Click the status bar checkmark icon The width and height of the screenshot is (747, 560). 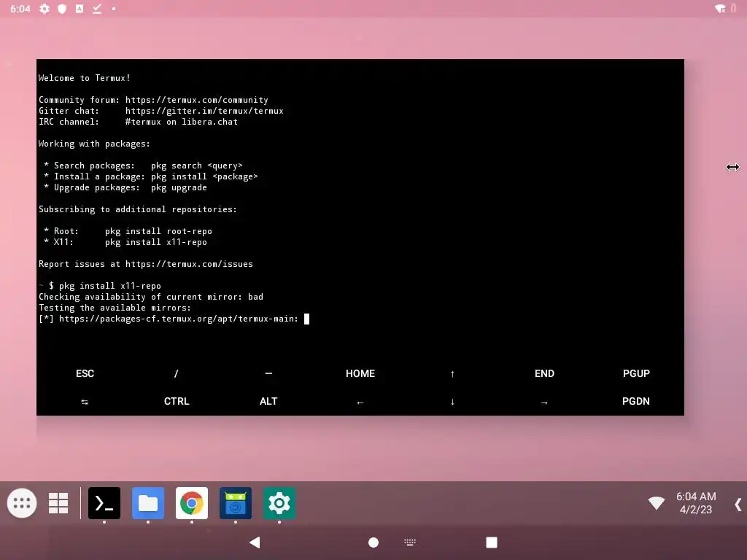(x=97, y=9)
